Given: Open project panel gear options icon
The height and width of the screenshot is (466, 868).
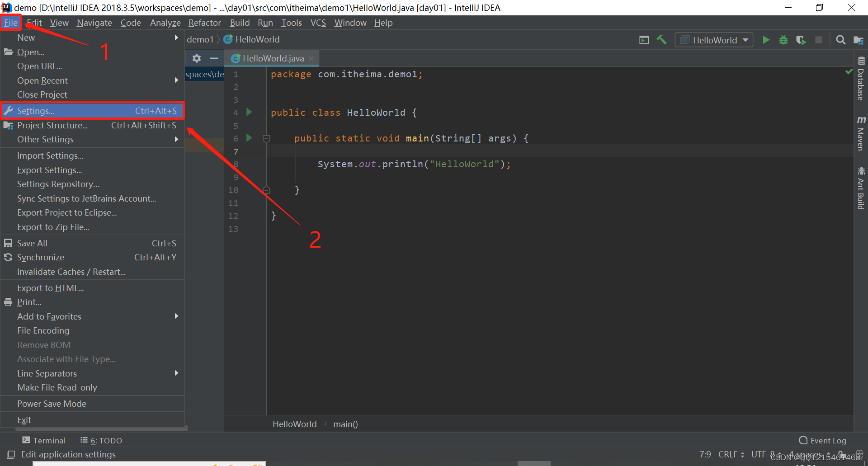Looking at the screenshot, I should (x=196, y=58).
